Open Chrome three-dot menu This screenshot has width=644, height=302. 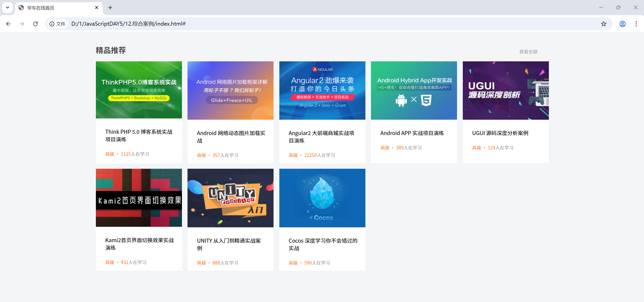pos(636,24)
